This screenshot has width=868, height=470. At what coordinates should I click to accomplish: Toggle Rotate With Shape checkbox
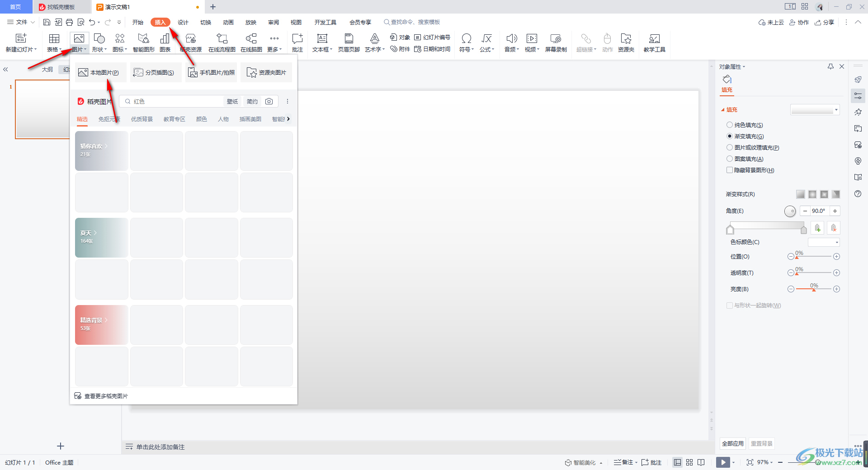click(729, 305)
